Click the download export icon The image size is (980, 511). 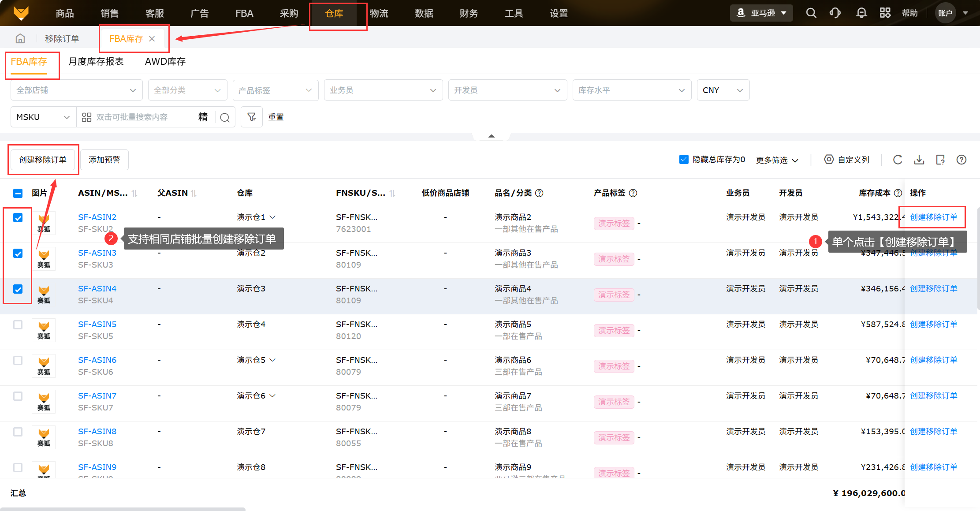[x=919, y=160]
